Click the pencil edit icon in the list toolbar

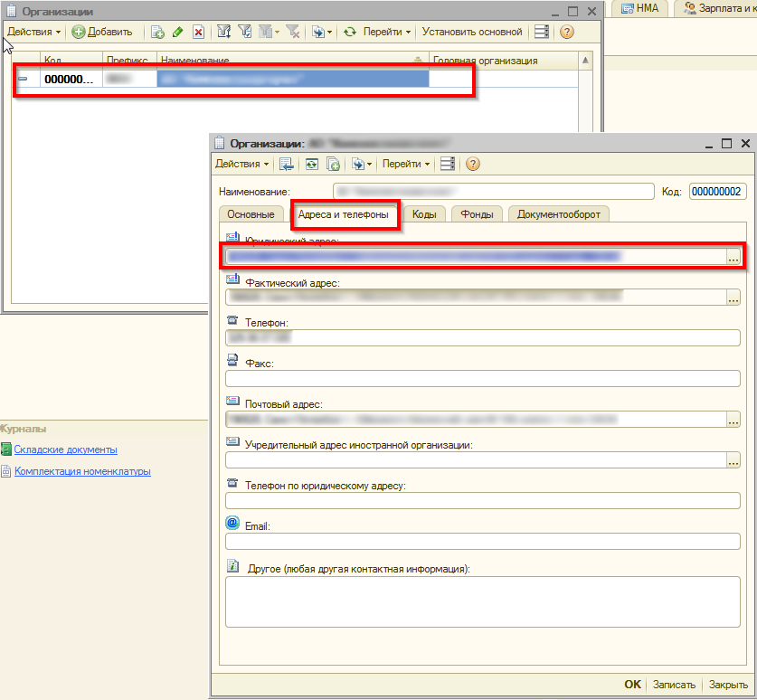[x=177, y=32]
